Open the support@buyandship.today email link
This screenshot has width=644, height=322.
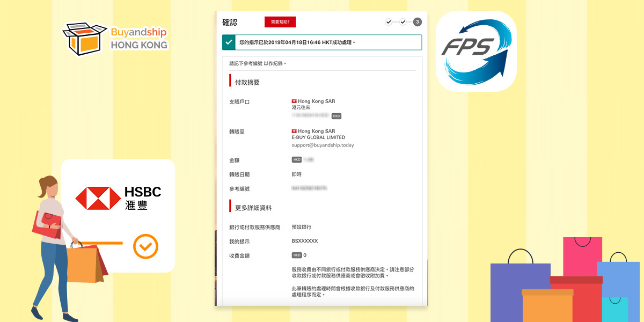(x=323, y=145)
